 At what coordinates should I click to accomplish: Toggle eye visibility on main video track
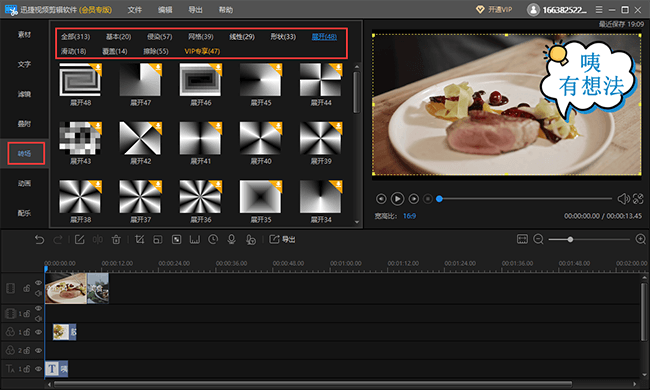click(x=39, y=283)
